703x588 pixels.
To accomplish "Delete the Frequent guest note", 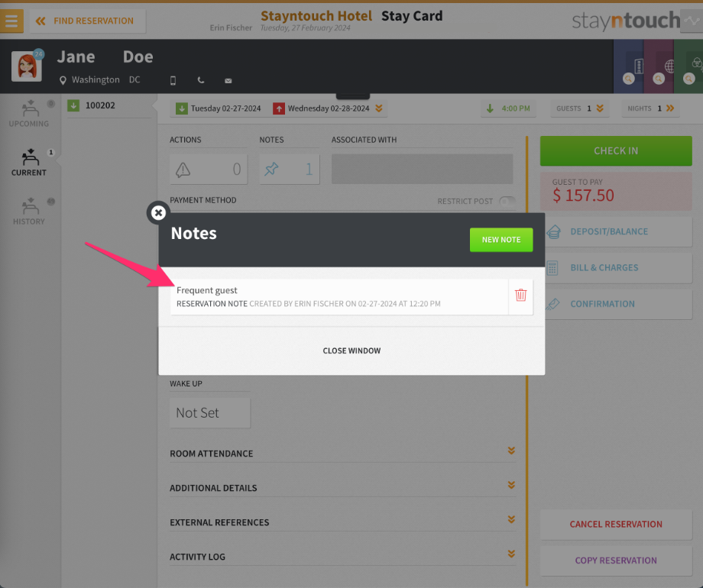I will coord(520,296).
